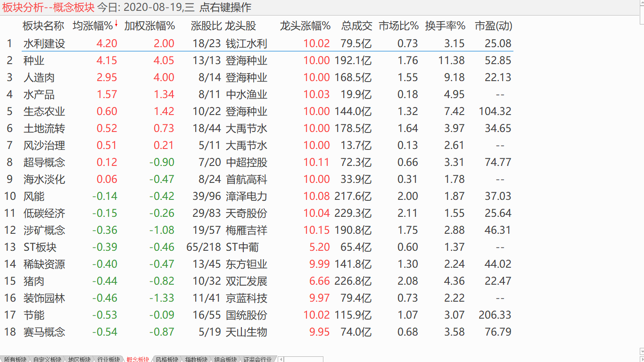
Task: Click the 11.38 turnover rate value
Action: [x=452, y=60]
